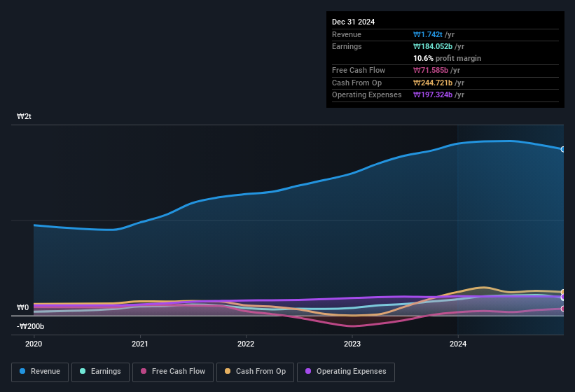Click the ₩71.585b free cash flow value

pyautogui.click(x=431, y=70)
